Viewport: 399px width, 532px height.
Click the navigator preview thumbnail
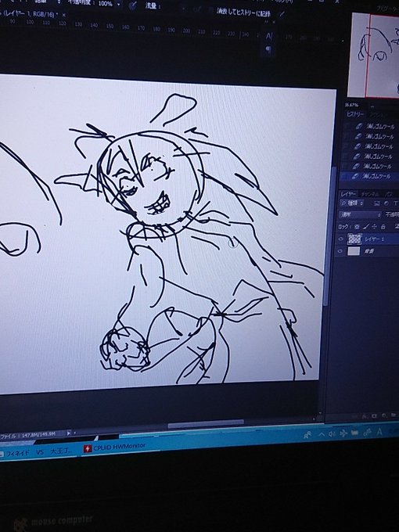375,56
